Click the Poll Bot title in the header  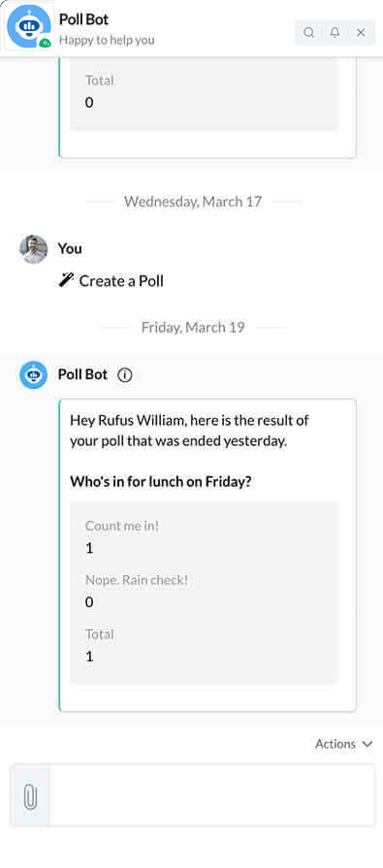(x=84, y=19)
